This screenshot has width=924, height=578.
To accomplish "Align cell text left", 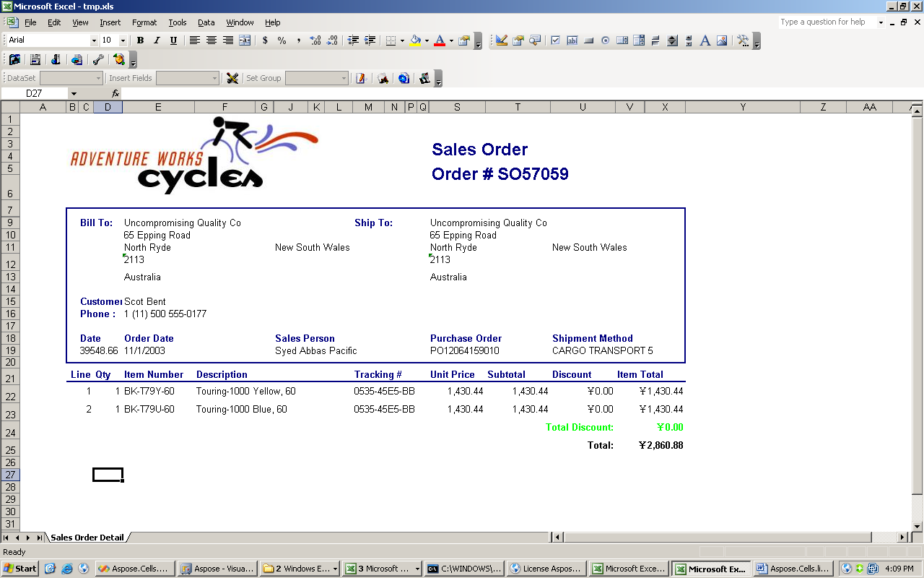I will (195, 40).
